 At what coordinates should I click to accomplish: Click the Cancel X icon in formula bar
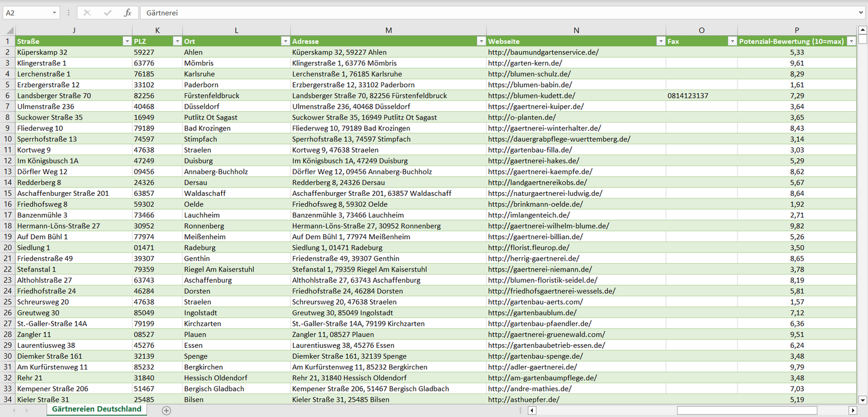pos(87,13)
